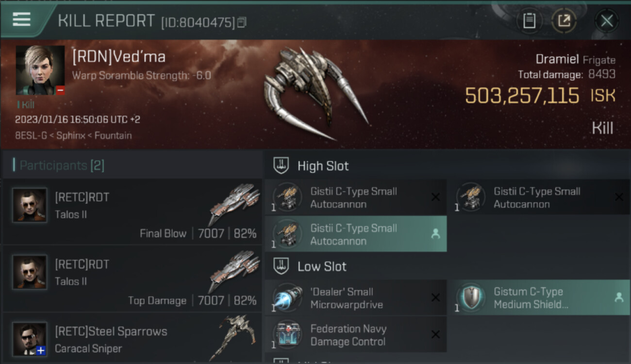Select Federation Navy Damage Control module
631x364 pixels.
click(355, 335)
